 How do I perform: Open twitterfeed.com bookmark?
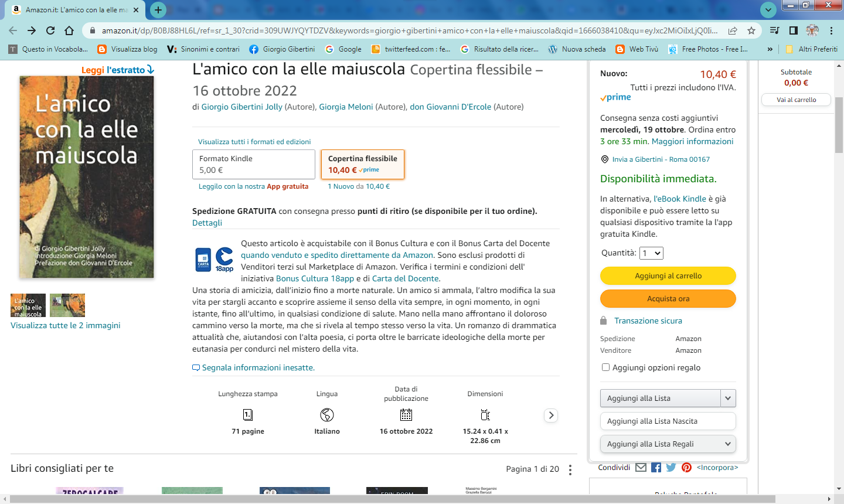(x=411, y=49)
